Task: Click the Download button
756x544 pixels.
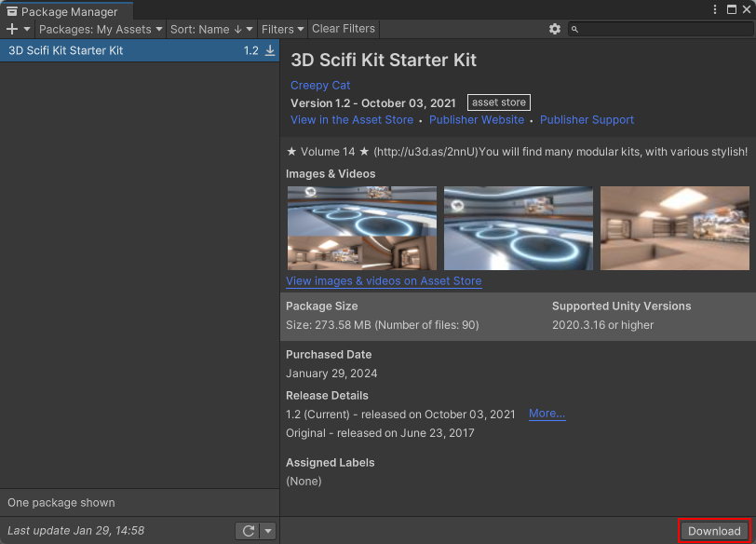Action: [x=714, y=531]
